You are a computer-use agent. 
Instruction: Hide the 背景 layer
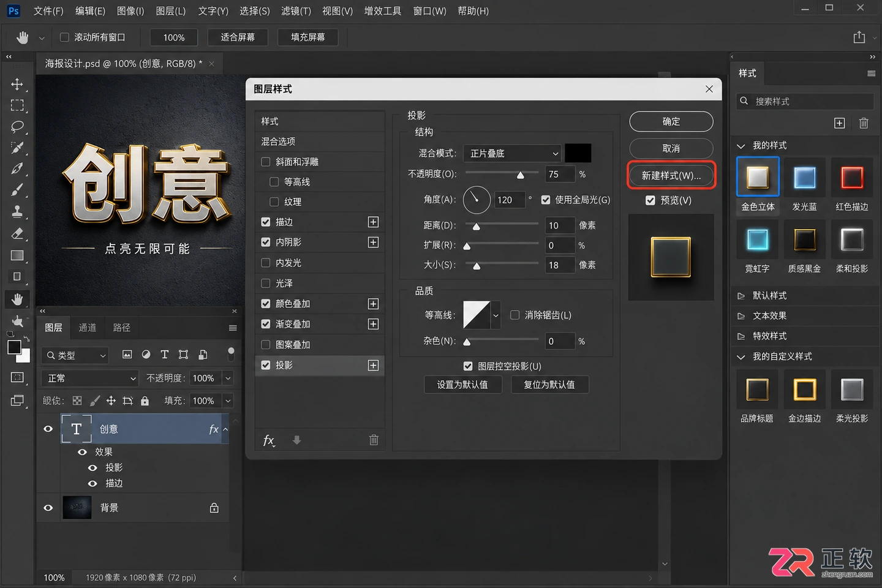(48, 508)
